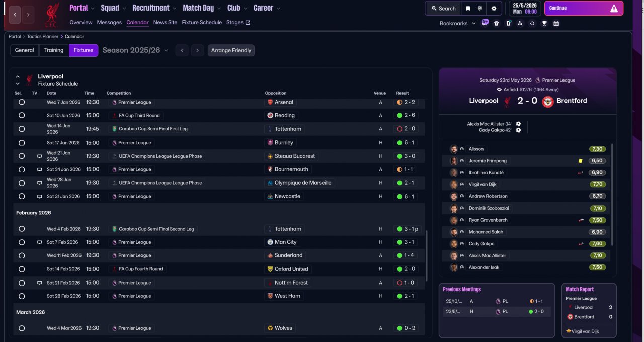Go to next season with right chevron
The width and height of the screenshot is (644, 342).
pyautogui.click(x=197, y=50)
